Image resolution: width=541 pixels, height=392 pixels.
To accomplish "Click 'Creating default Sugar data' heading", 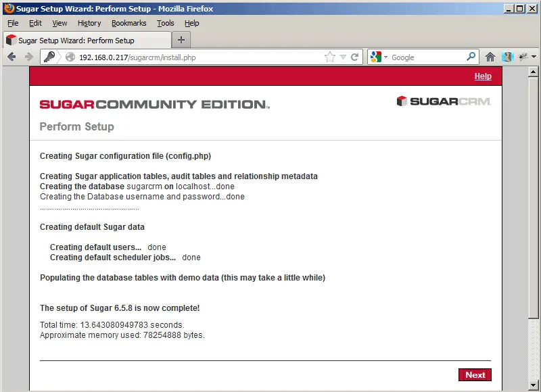I will click(92, 227).
